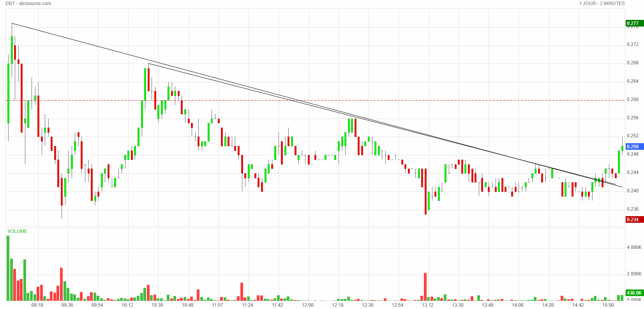Click the 11:07 time axis label
The width and height of the screenshot is (644, 309).
(217, 305)
